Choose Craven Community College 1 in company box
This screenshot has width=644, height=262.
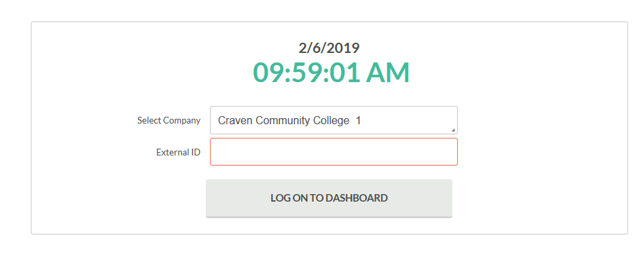(289, 121)
